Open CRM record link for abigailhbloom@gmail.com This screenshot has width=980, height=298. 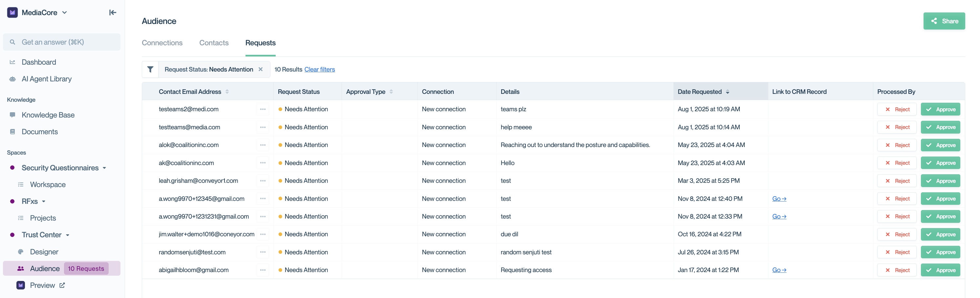(779, 270)
